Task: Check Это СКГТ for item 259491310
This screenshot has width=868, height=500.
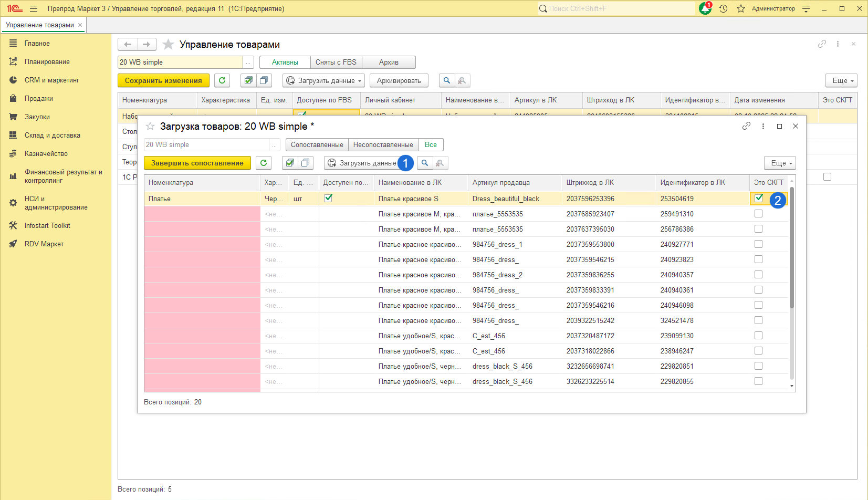Action: [758, 214]
